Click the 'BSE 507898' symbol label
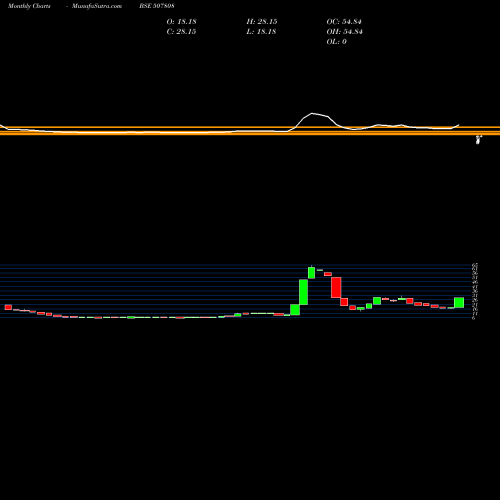 tap(157, 6)
